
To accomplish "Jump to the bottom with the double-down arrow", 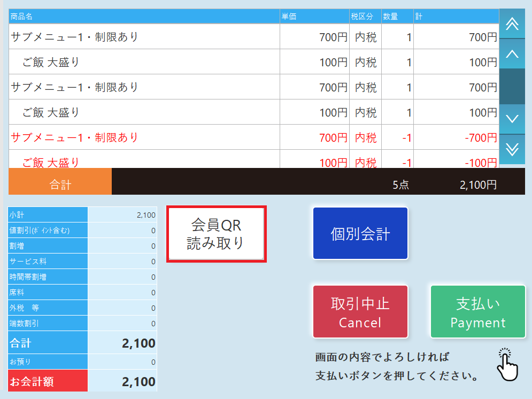I will pos(512,149).
